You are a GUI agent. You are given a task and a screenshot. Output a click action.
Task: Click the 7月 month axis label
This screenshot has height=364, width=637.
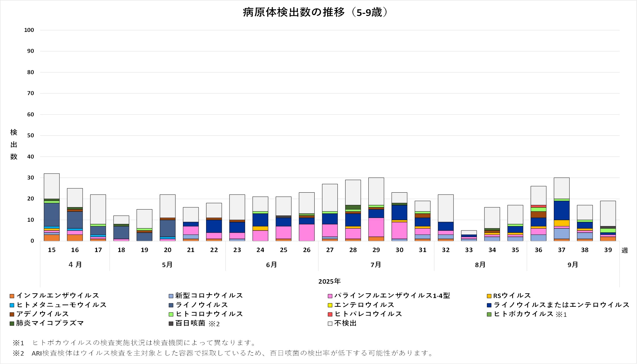tap(376, 265)
